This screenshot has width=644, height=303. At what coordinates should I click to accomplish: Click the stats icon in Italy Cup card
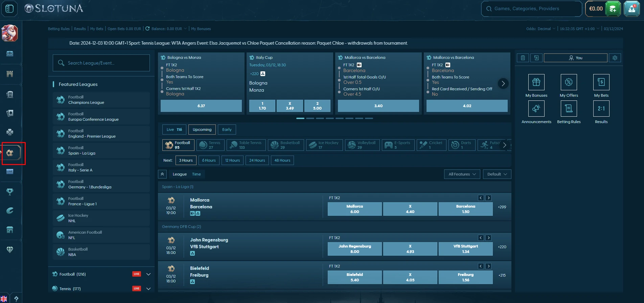coord(263,74)
